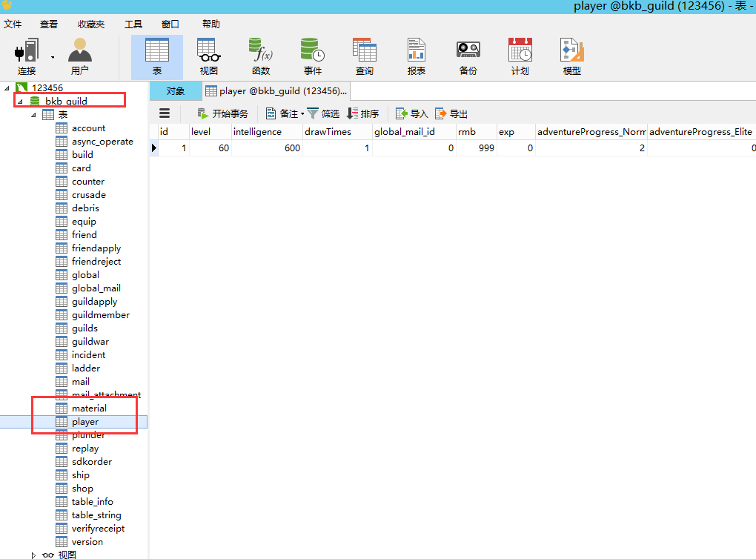The width and height of the screenshot is (756, 559).
Task: Open the 函数 (Function) toolbar icon
Action: coord(260,50)
